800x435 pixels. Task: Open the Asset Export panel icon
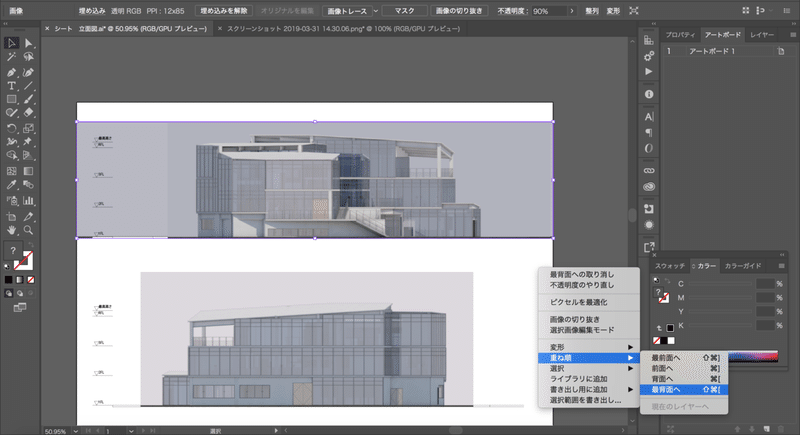(x=648, y=247)
